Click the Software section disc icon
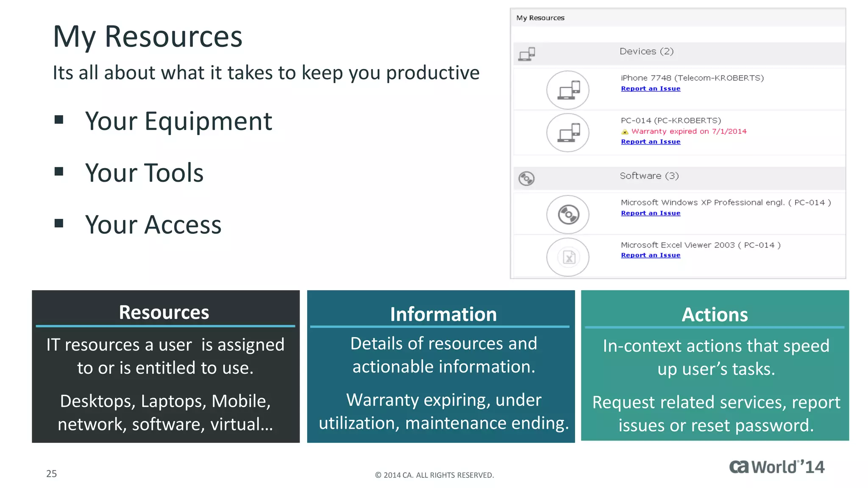The image size is (868, 488). coord(526,178)
